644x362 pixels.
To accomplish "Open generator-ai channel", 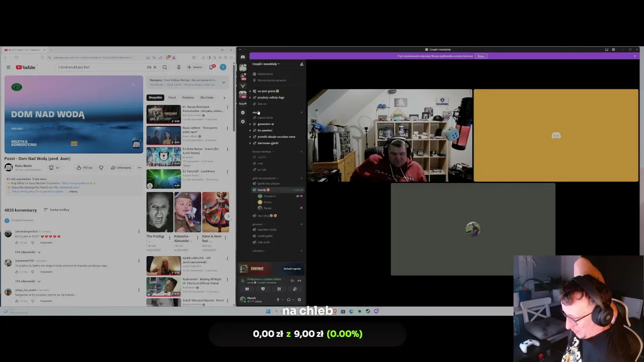I will [266, 124].
